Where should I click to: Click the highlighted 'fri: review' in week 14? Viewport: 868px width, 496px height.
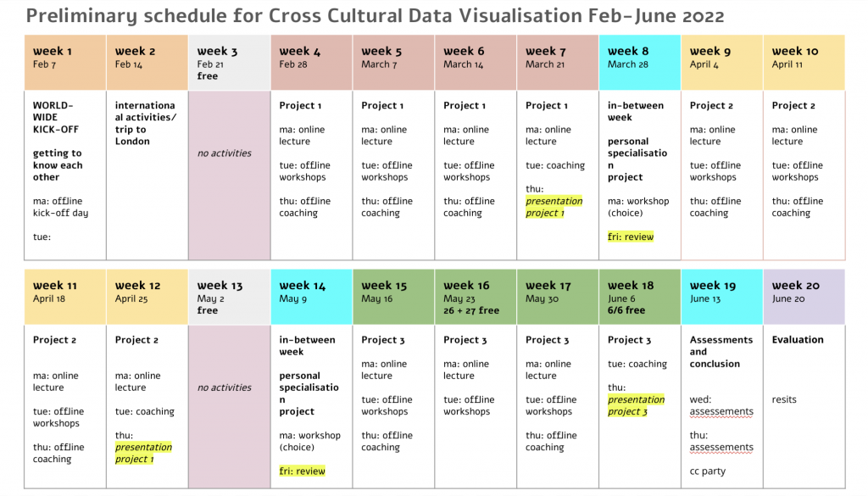303,471
